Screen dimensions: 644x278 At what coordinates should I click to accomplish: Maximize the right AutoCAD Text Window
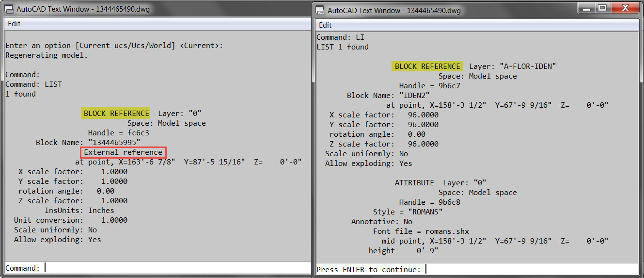(x=602, y=8)
